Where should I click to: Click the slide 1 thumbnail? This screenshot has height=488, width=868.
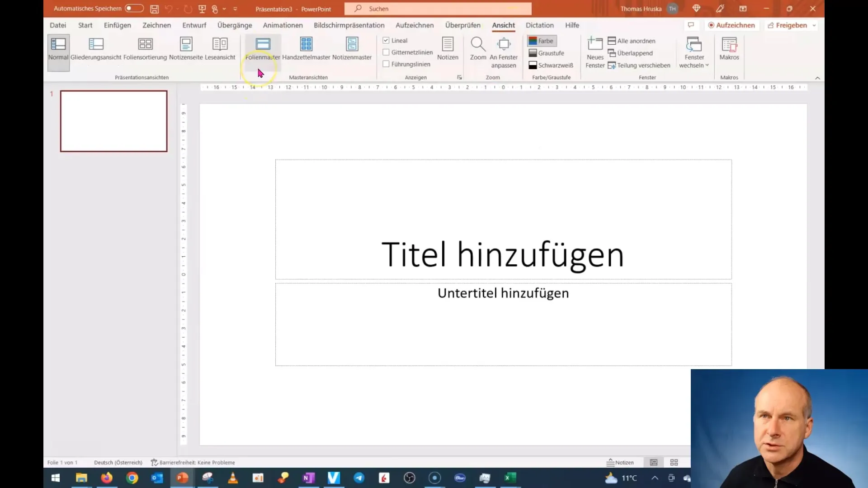pyautogui.click(x=113, y=120)
